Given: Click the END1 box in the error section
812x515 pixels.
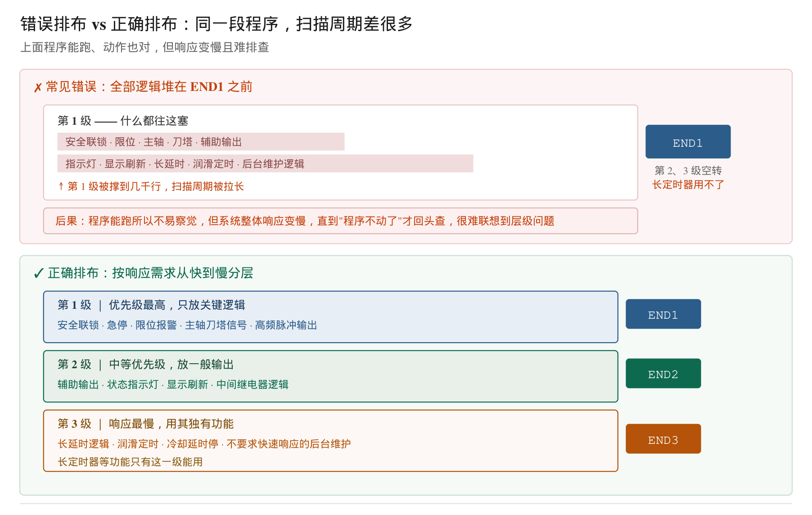Looking at the screenshot, I should pyautogui.click(x=688, y=141).
